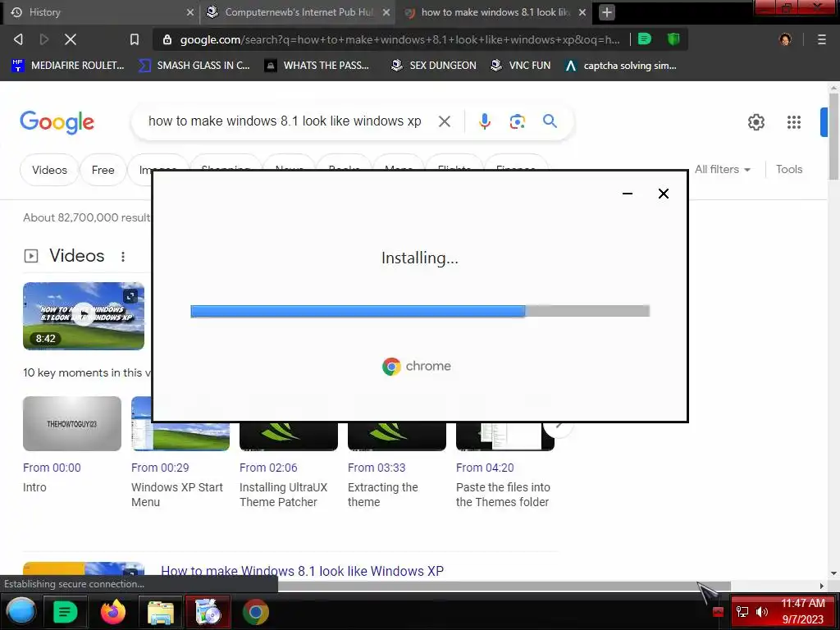Jump to 'From 04:20' key moment
Viewport: 840px width, 630px height.
pos(484,468)
